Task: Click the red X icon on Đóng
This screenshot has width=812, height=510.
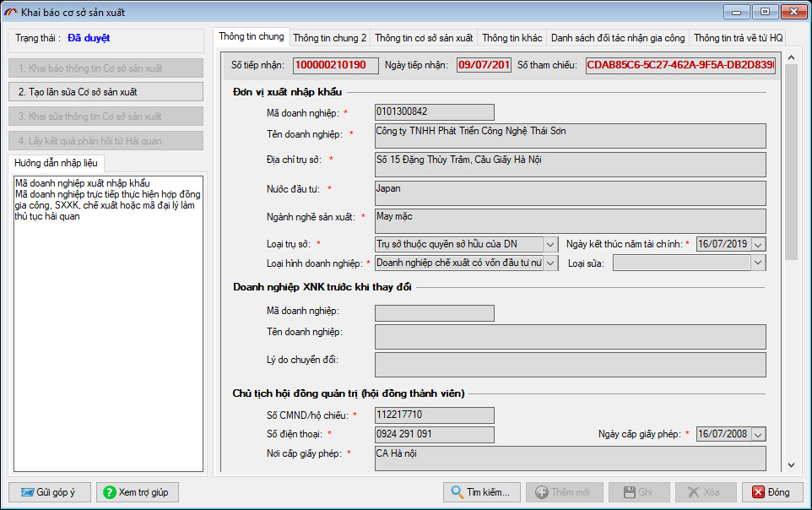Action: (758, 492)
